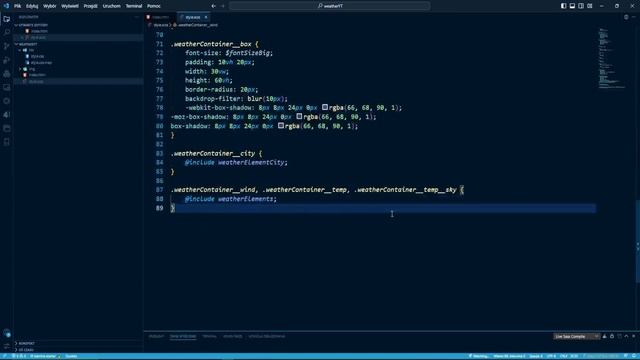Open the Wybór menu
Screen dimensions: 640x360
tap(49, 6)
